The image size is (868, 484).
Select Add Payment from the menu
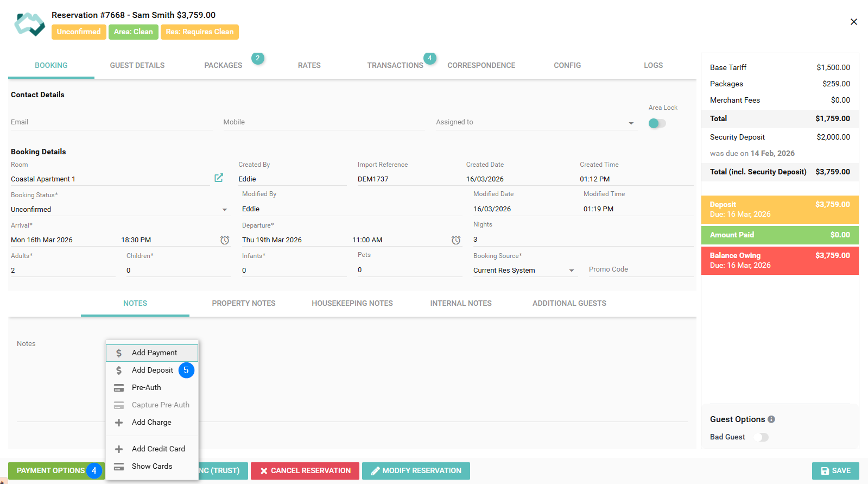[154, 353]
